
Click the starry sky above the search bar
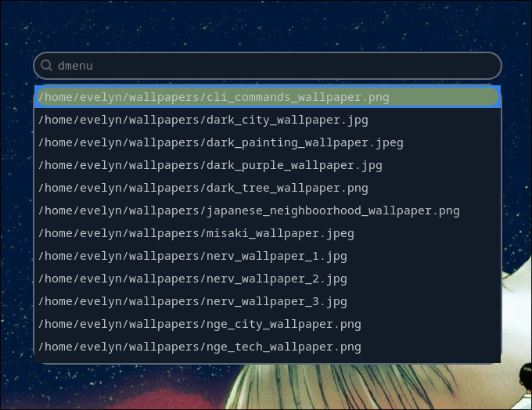click(x=266, y=23)
